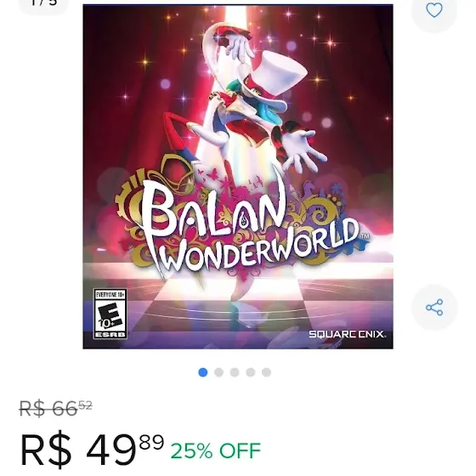The height and width of the screenshot is (476, 476).
Task: Click the Square Enix logo on cover
Action: tap(348, 334)
